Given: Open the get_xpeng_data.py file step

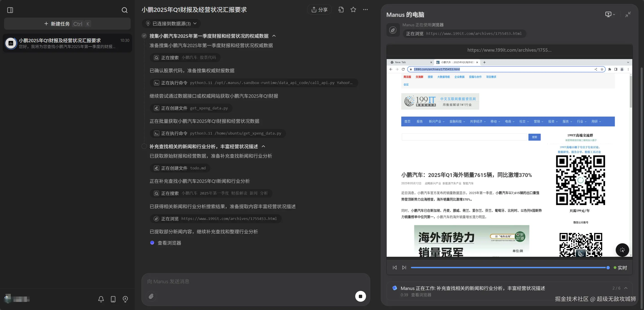Looking at the screenshot, I should point(191,108).
